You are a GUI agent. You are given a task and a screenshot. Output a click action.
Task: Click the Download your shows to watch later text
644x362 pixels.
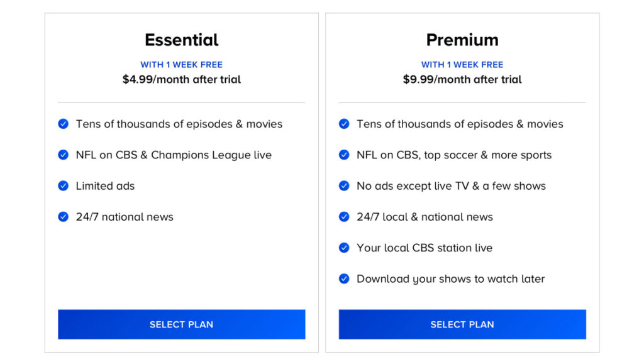[x=450, y=278]
